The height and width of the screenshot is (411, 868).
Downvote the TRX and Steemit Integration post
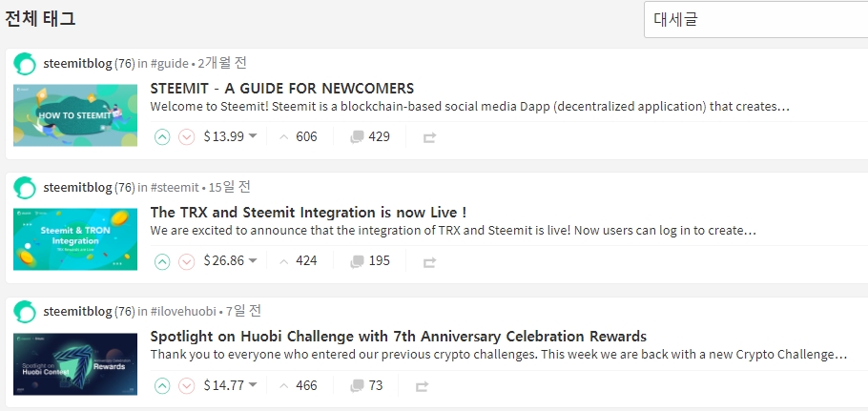[186, 261]
